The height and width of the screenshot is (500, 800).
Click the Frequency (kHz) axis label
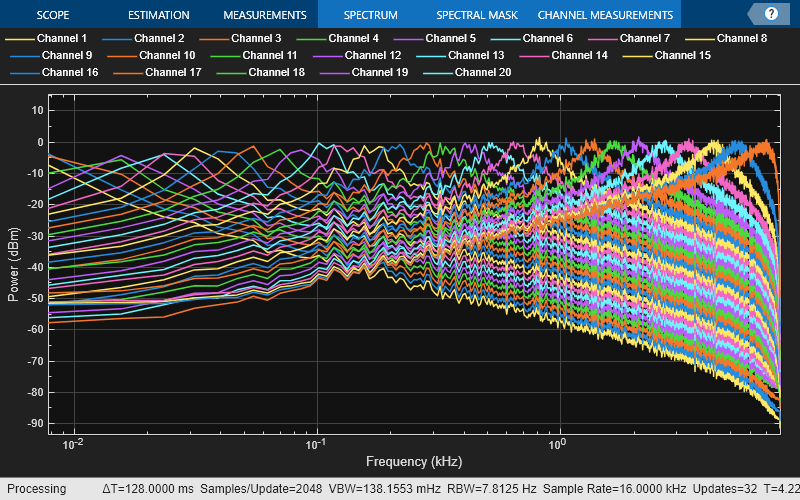click(x=414, y=461)
